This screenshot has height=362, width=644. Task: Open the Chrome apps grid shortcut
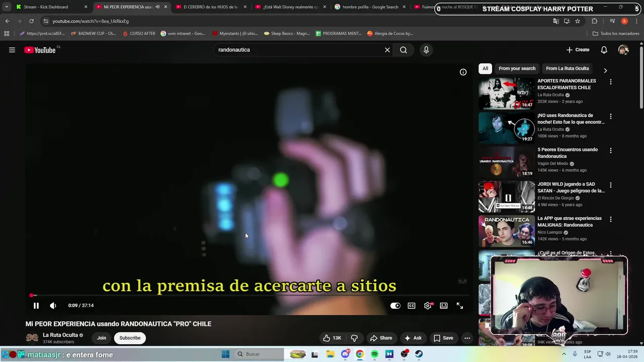pyautogui.click(x=7, y=34)
